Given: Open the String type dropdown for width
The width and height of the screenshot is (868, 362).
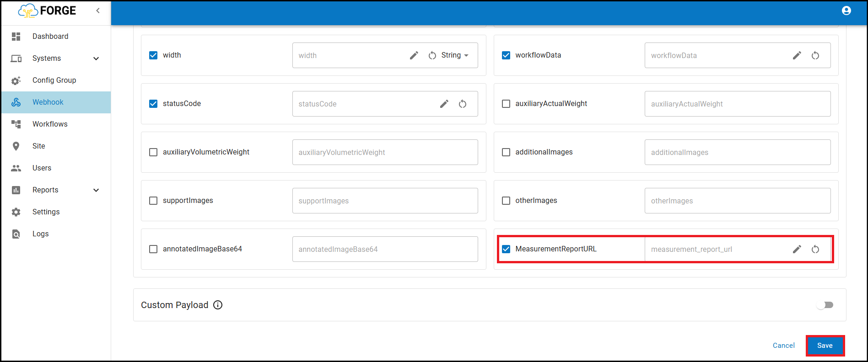Looking at the screenshot, I should click(x=454, y=55).
